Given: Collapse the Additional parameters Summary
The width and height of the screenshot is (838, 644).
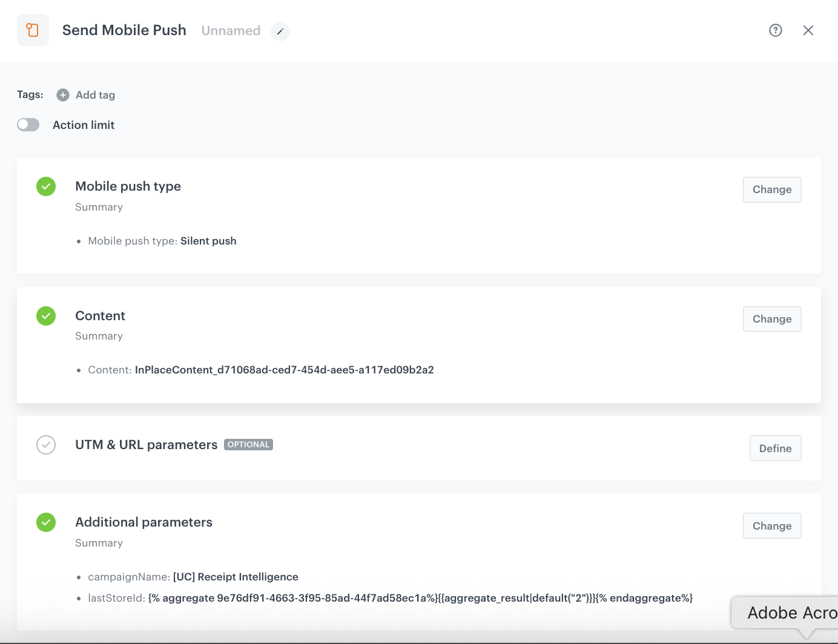Looking at the screenshot, I should (99, 543).
